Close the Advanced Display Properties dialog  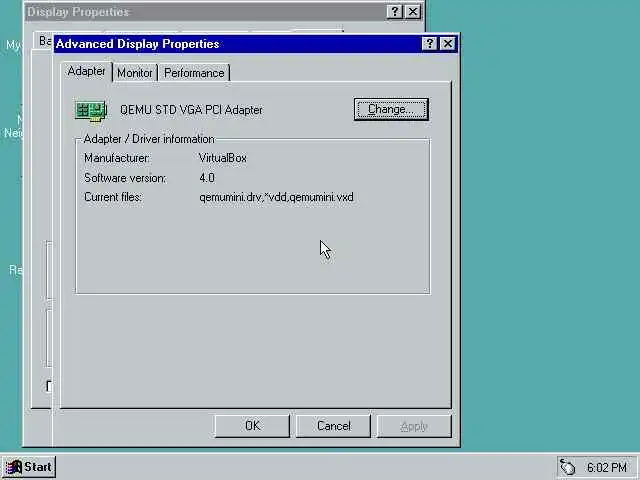point(448,43)
